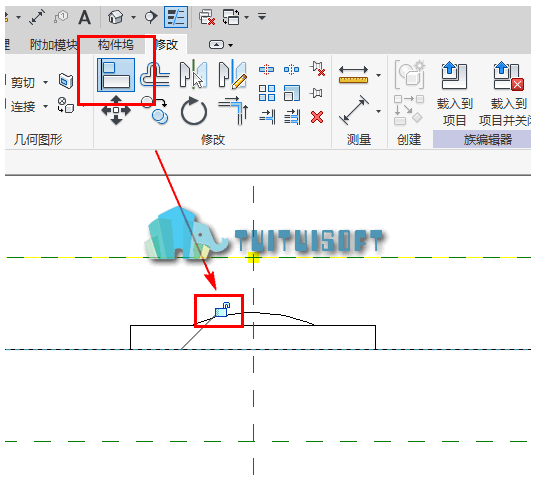Select the Align tool in Modify panel
Viewport: 538px width, 483px height.
pyautogui.click(x=116, y=75)
